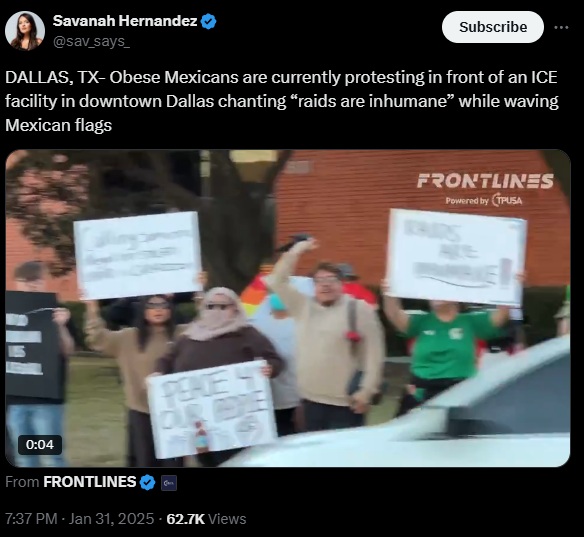
Task: Click the FRONTLINES watermark in video
Action: (x=485, y=181)
